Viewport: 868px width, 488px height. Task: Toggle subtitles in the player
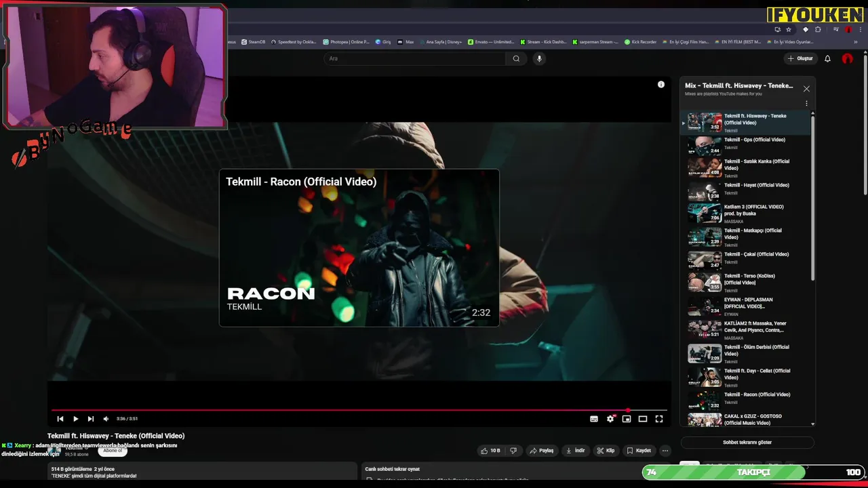coord(594,419)
